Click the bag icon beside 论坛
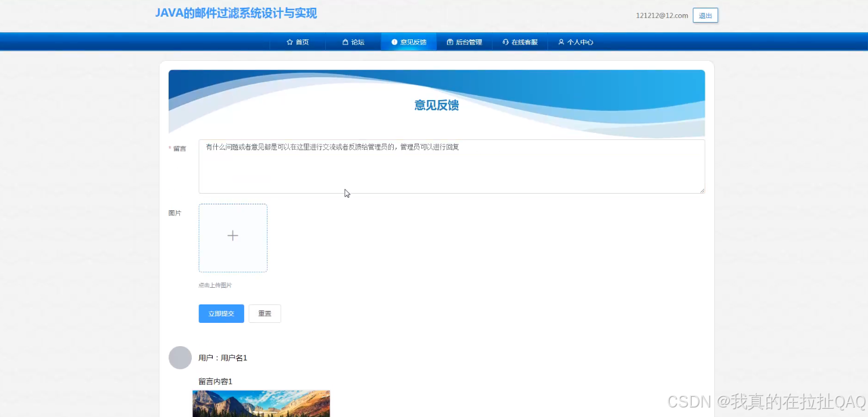Viewport: 868px width, 417px height. pos(345,42)
